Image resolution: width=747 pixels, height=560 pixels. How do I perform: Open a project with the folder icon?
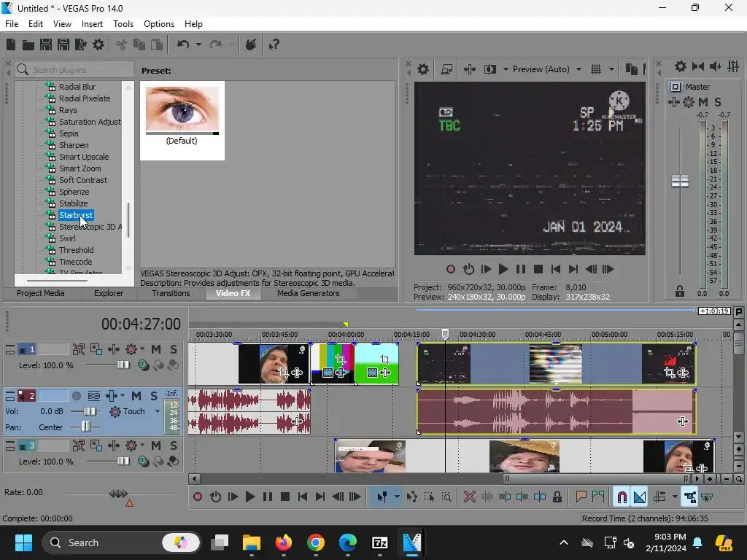coord(28,44)
